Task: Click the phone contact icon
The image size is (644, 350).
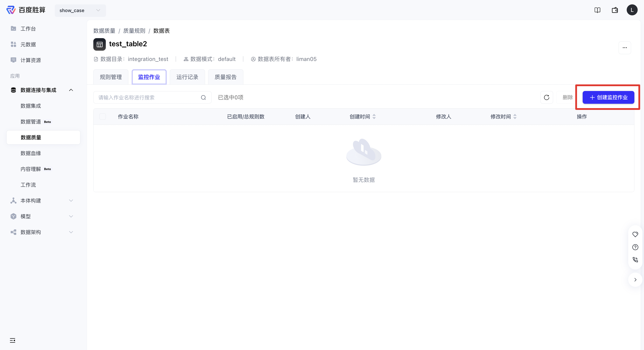Action: pos(635,260)
